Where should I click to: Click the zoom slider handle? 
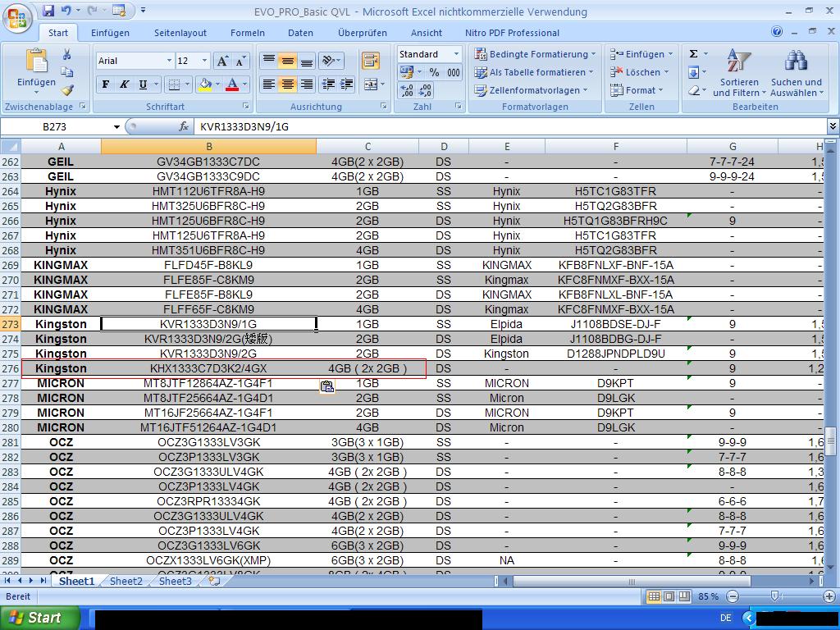click(x=774, y=596)
